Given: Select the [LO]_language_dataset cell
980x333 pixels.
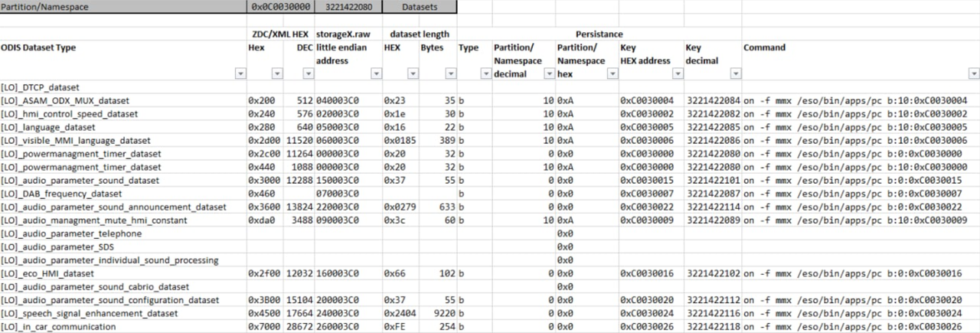Looking at the screenshot, I should coord(123,127).
